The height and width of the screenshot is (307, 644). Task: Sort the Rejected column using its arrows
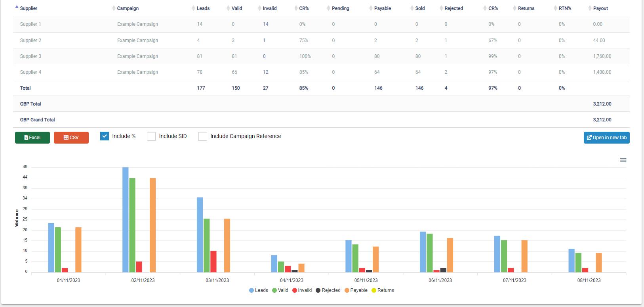[x=441, y=8]
